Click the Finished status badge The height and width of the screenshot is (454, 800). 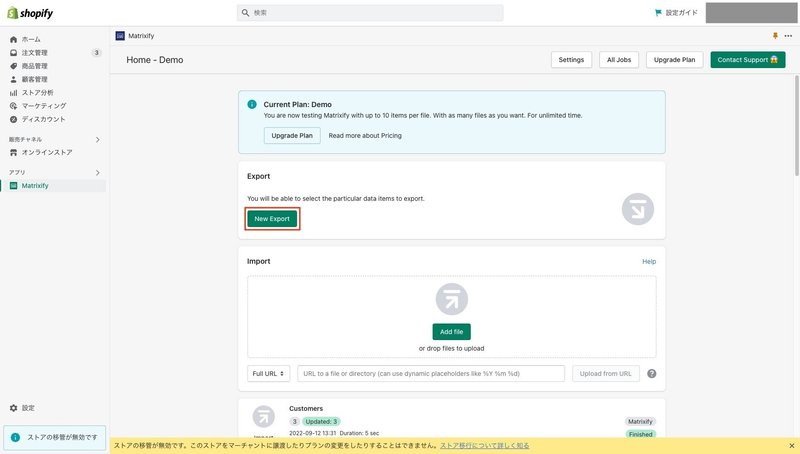pos(640,434)
